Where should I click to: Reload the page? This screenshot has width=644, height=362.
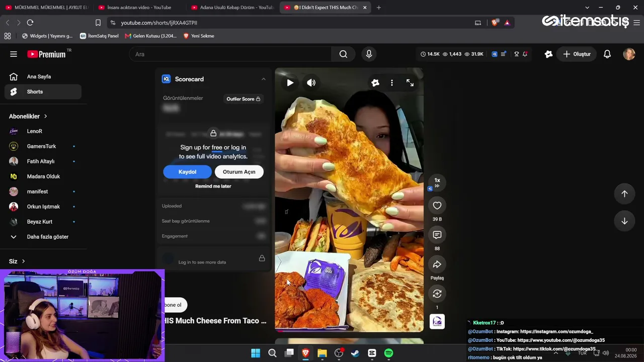[30, 23]
